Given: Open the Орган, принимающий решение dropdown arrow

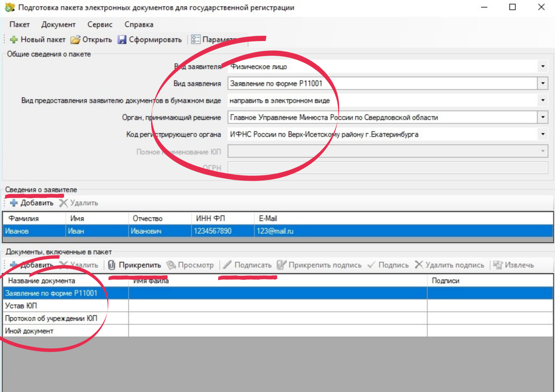Looking at the screenshot, I should point(543,117).
